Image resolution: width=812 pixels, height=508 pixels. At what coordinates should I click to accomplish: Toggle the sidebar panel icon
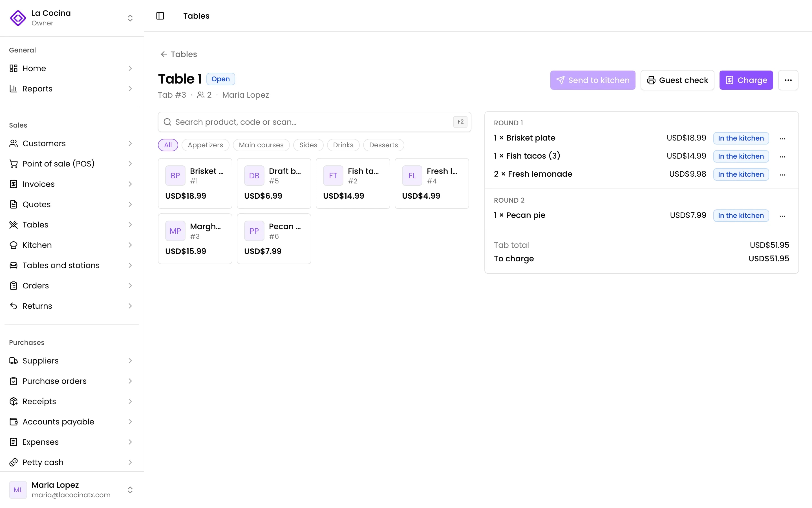click(x=160, y=16)
